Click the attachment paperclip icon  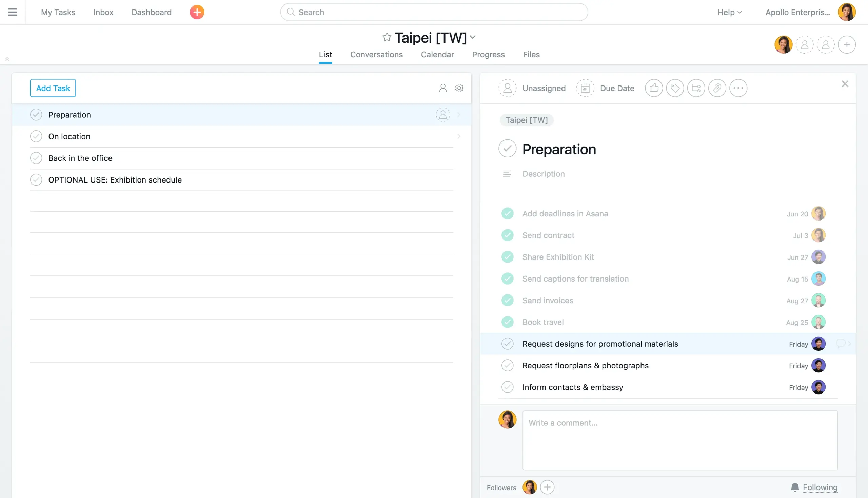click(716, 88)
